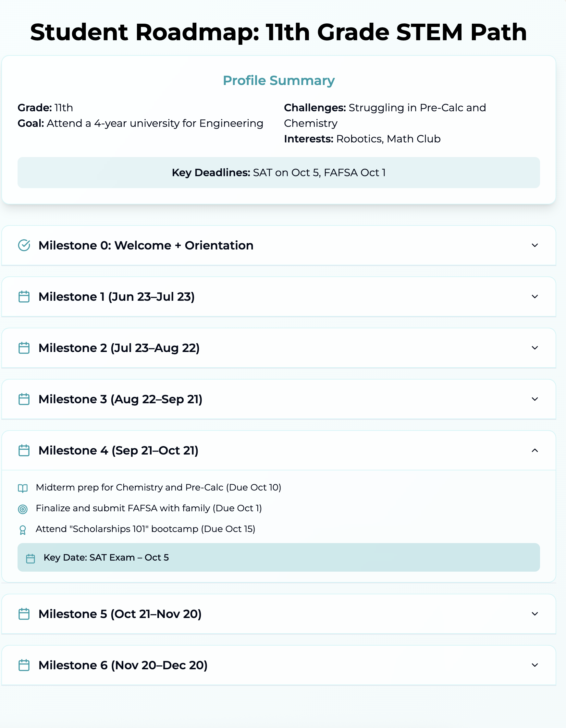The image size is (566, 728).
Task: Open the Milestone 6 (Nov 20–Dec 20) header
Action: click(x=278, y=665)
